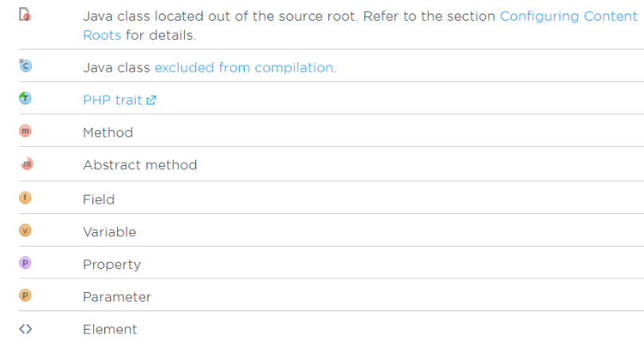Open the PHP trait external link
Image resolution: width=644 pixels, height=340 pixels.
point(112,101)
